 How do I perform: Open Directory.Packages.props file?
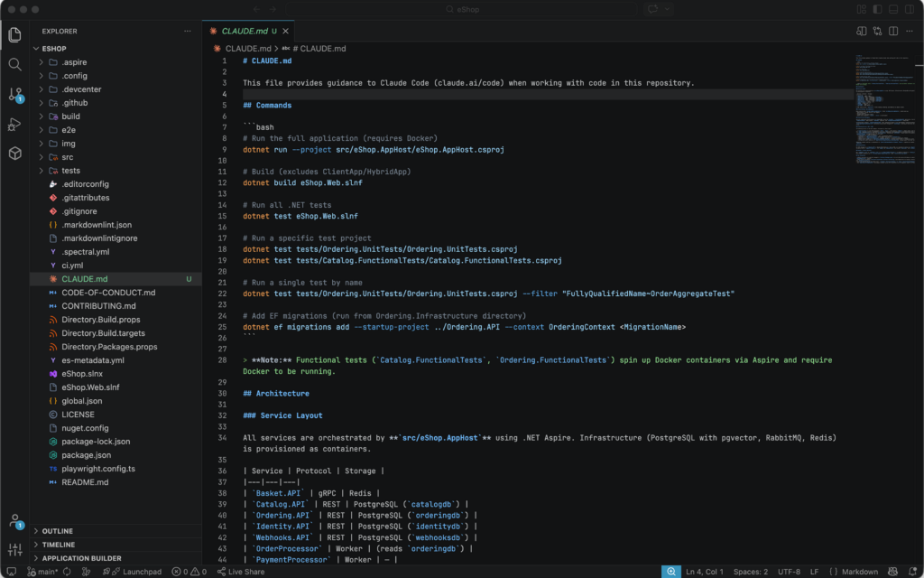(115, 347)
